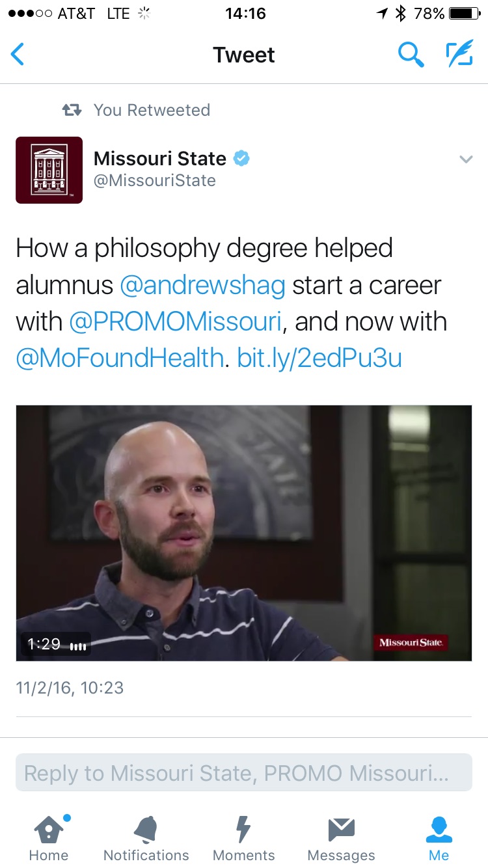Open the Missouri State profile avatar
The image size is (488, 868).
(x=49, y=170)
